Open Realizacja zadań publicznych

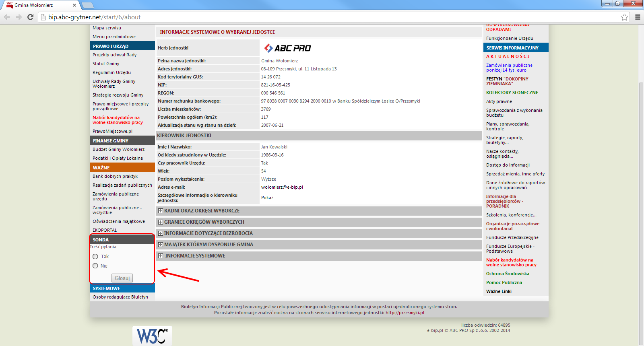pos(122,185)
